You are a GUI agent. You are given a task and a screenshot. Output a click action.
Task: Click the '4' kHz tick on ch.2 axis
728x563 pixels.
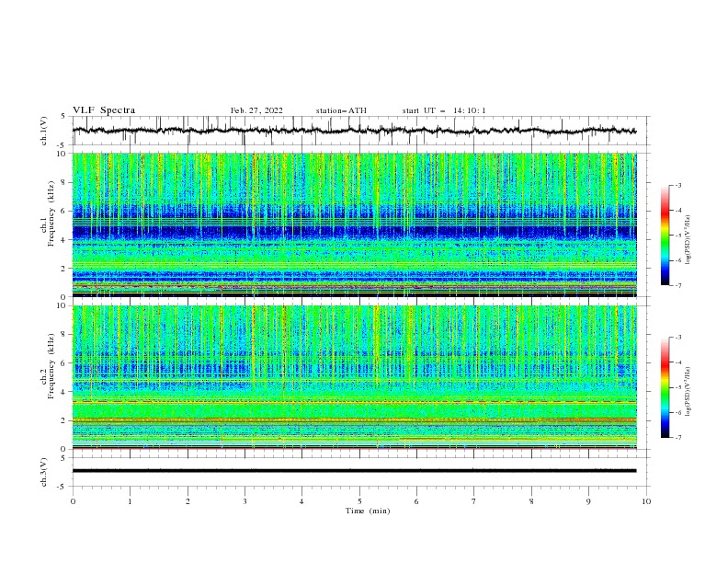(x=65, y=392)
